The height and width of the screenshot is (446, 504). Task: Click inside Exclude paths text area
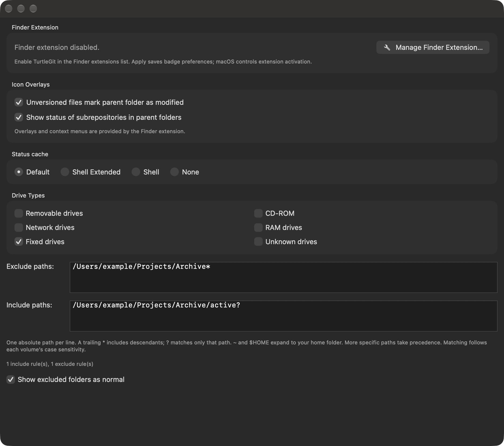click(x=283, y=277)
